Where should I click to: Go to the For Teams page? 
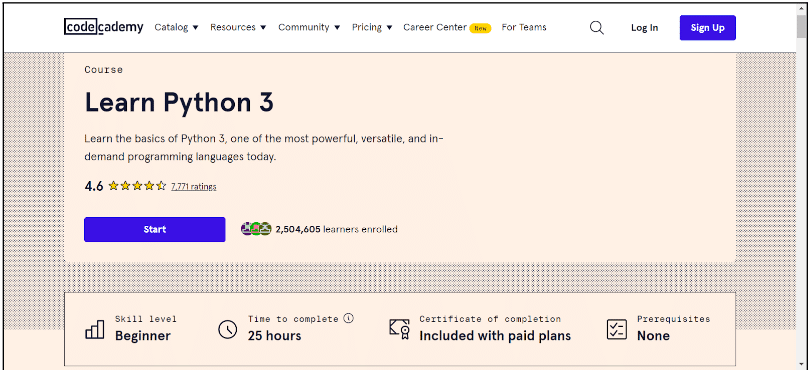click(x=524, y=27)
